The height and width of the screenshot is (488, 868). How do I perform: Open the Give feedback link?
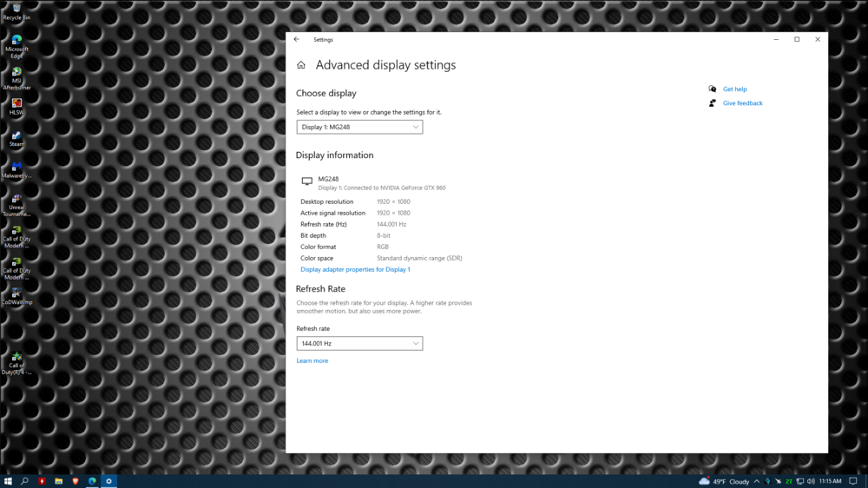(742, 103)
